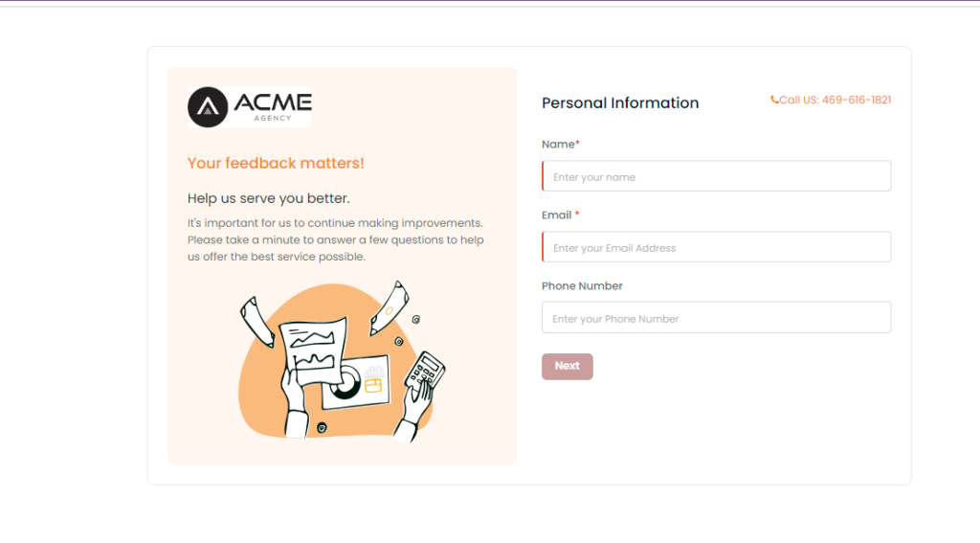The image size is (980, 543).
Task: Click the flying banknote at illustration right
Action: (x=390, y=307)
